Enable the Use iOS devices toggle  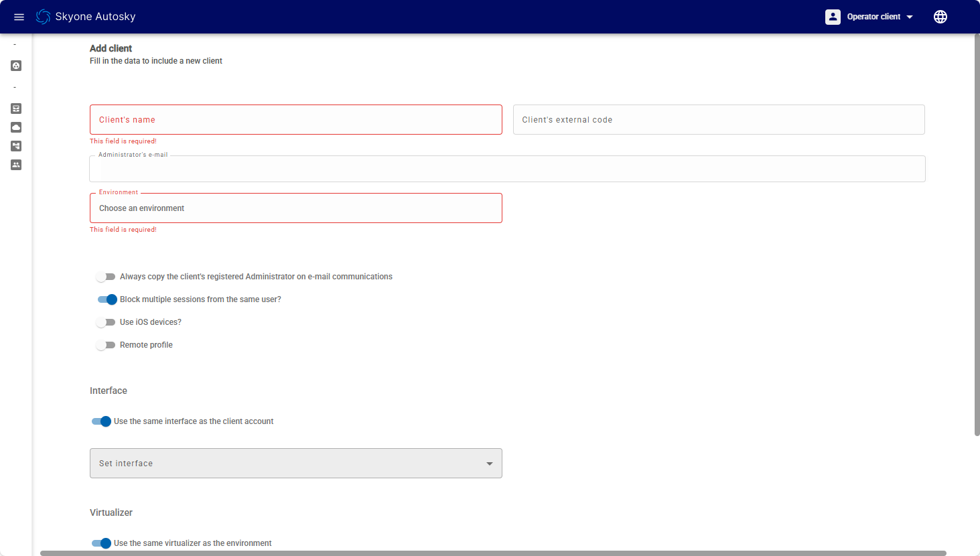tap(105, 322)
